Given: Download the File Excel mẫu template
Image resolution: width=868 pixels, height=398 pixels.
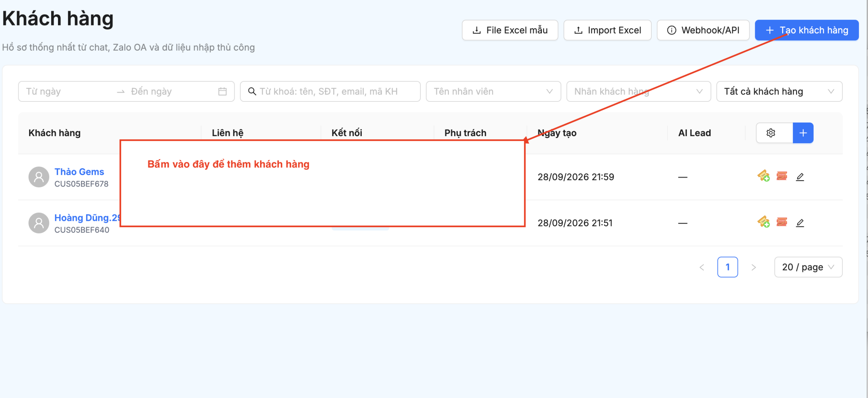Looking at the screenshot, I should pyautogui.click(x=510, y=30).
